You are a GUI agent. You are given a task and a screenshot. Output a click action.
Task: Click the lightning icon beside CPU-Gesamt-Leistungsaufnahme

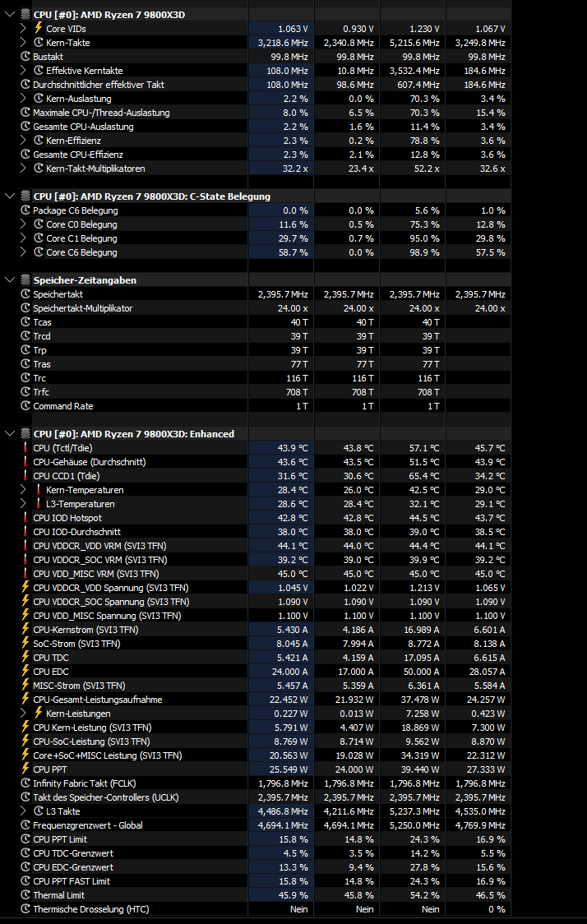tap(25, 700)
